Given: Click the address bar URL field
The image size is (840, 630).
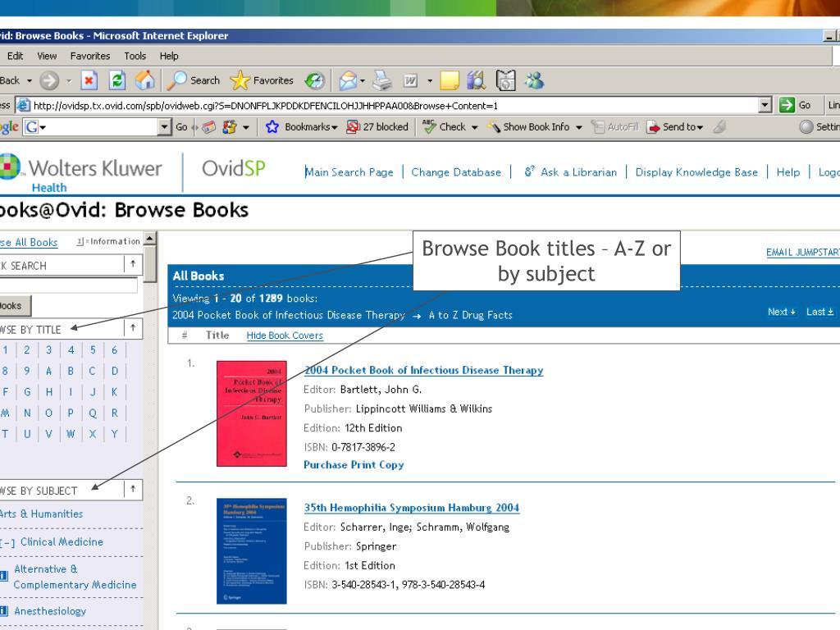Looking at the screenshot, I should point(387,105).
